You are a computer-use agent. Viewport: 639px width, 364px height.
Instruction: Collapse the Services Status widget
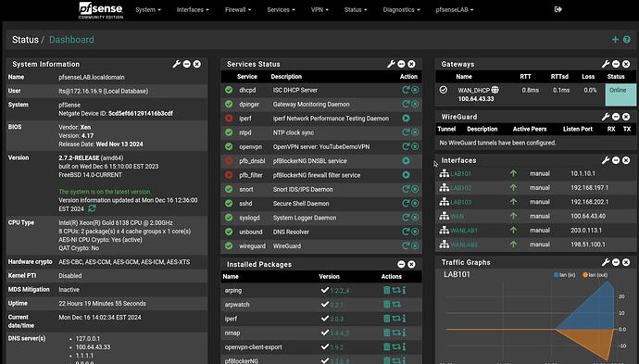pos(401,64)
